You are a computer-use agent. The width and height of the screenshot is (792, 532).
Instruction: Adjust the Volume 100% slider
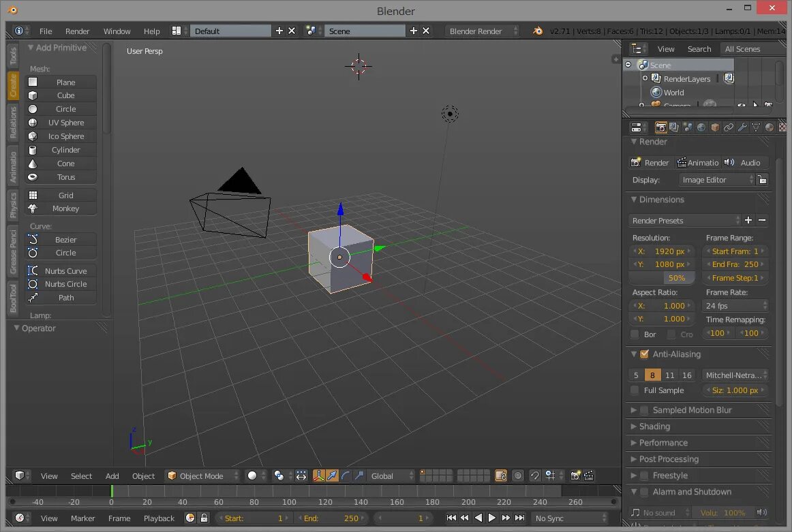[x=722, y=512]
